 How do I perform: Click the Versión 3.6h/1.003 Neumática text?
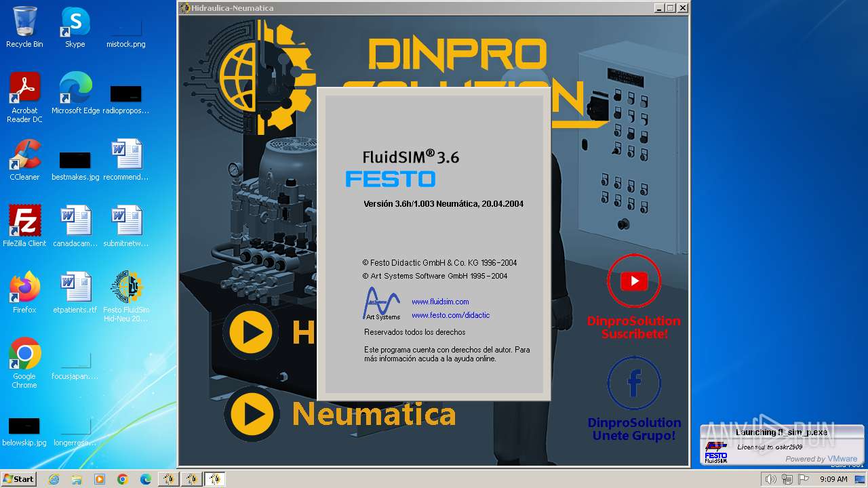[443, 203]
